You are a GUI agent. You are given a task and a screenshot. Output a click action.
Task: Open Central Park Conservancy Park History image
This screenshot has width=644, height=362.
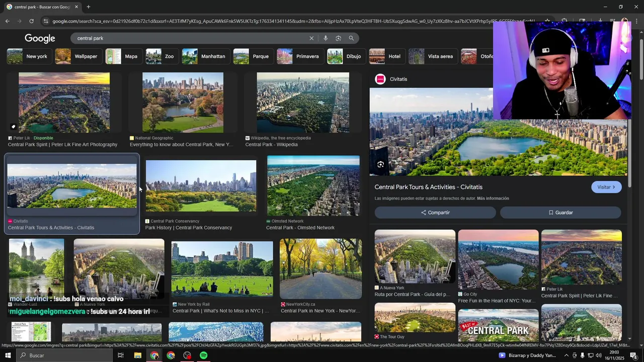coord(201,186)
